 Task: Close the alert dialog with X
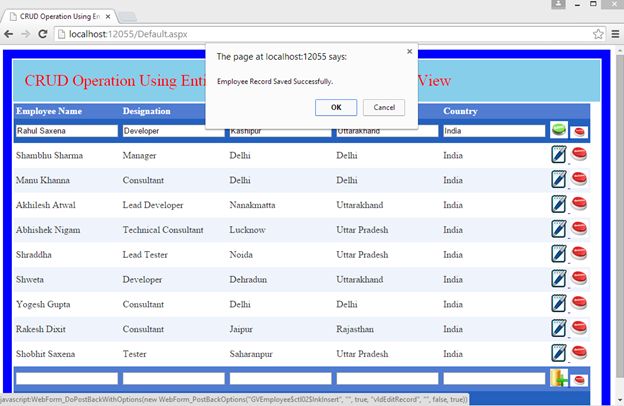[x=410, y=51]
